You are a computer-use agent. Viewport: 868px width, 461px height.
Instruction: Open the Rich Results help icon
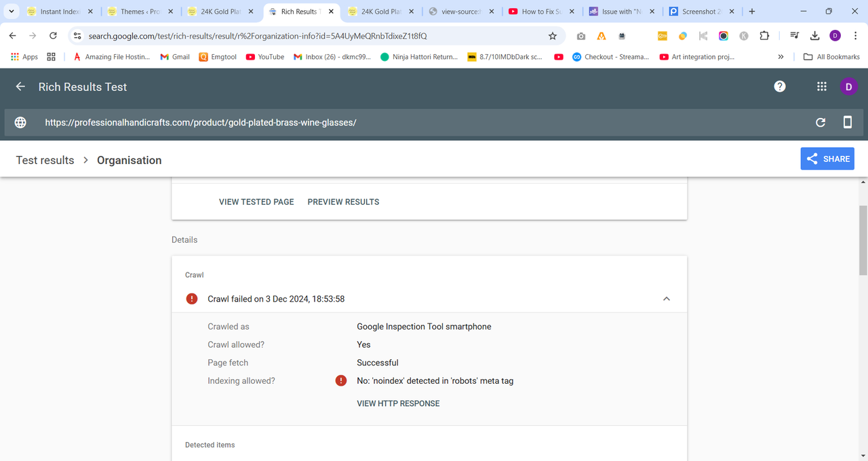(780, 86)
